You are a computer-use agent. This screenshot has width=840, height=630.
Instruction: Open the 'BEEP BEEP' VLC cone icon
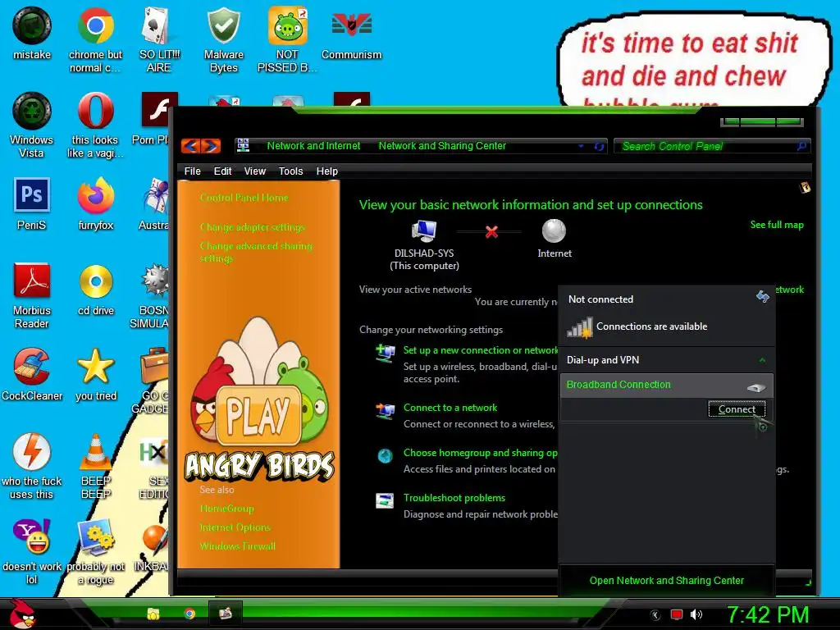click(x=95, y=466)
